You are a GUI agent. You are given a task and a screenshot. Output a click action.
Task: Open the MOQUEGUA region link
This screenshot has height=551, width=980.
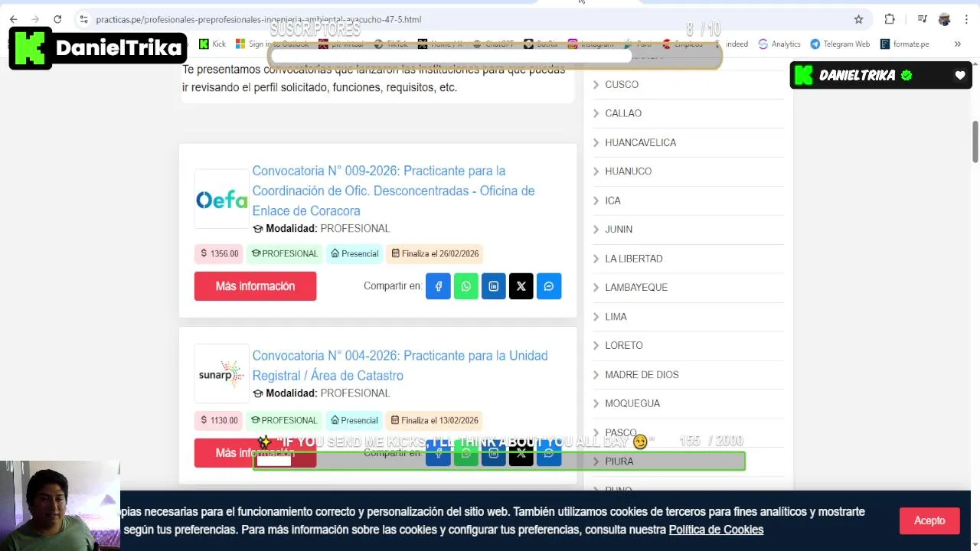click(x=632, y=403)
